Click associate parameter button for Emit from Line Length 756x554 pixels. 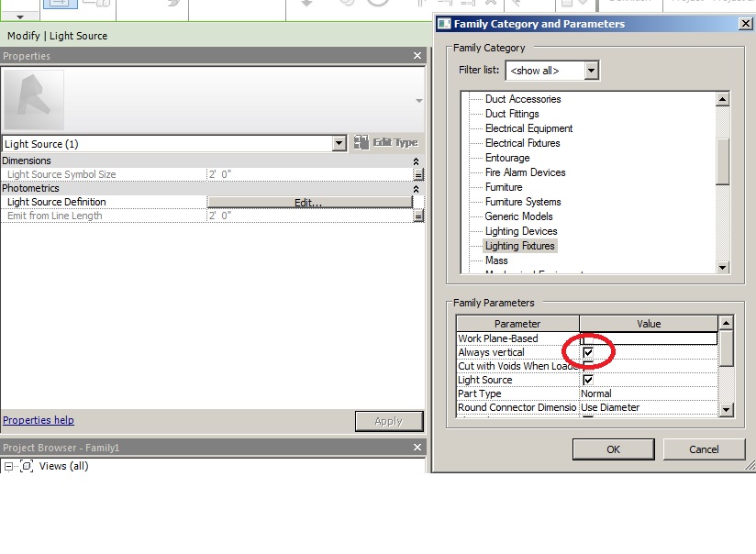click(x=418, y=216)
